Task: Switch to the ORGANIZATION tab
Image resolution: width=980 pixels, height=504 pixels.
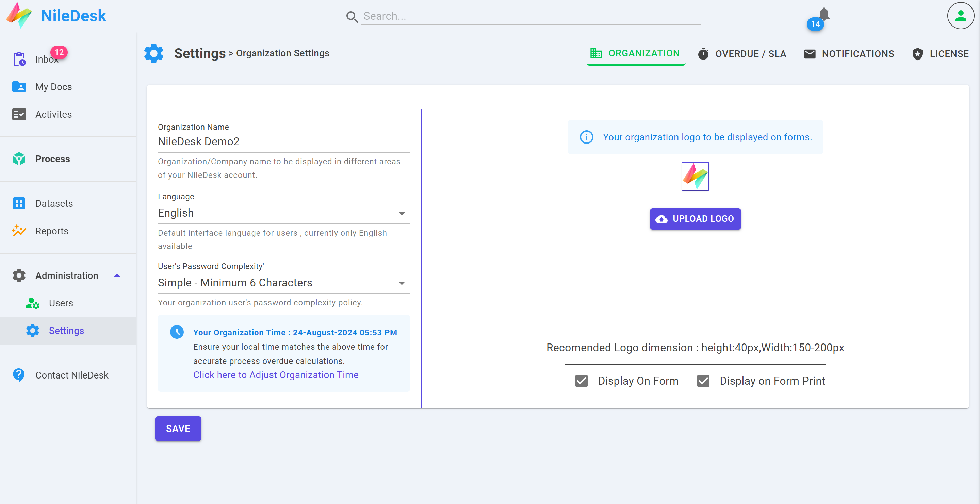Action: tap(636, 54)
